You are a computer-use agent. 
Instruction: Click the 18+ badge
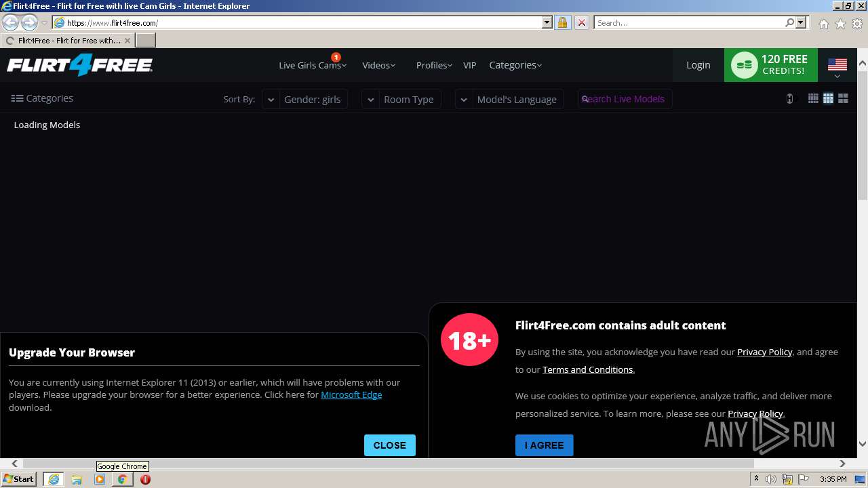pyautogui.click(x=469, y=340)
